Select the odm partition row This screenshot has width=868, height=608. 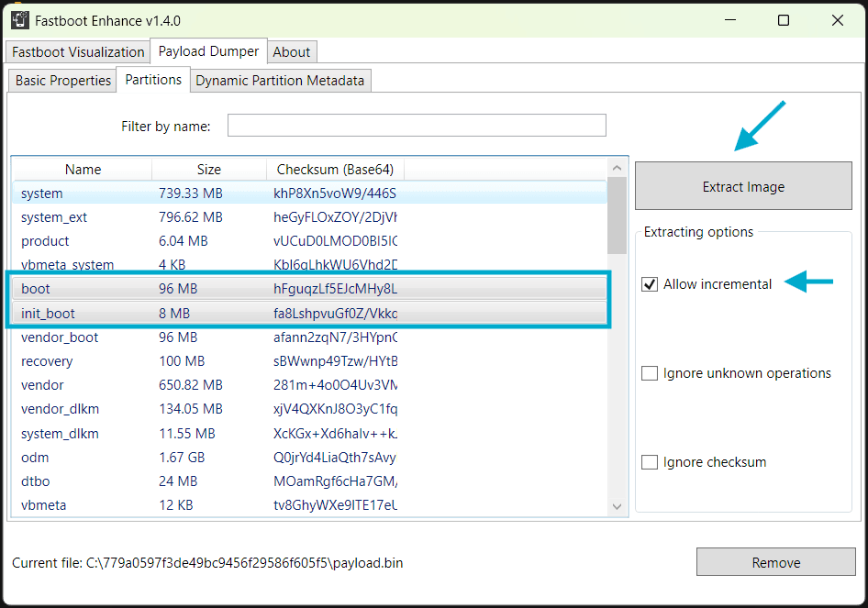coord(310,457)
